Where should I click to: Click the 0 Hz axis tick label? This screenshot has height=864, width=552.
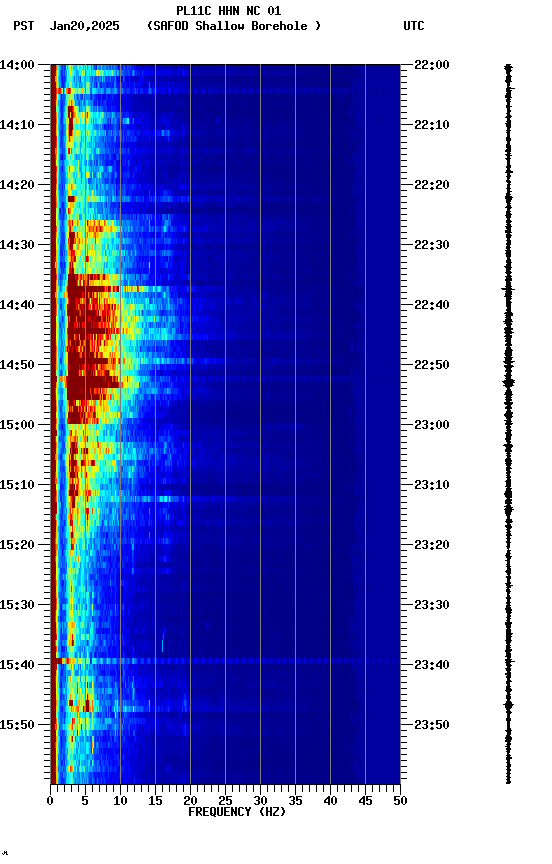[51, 801]
